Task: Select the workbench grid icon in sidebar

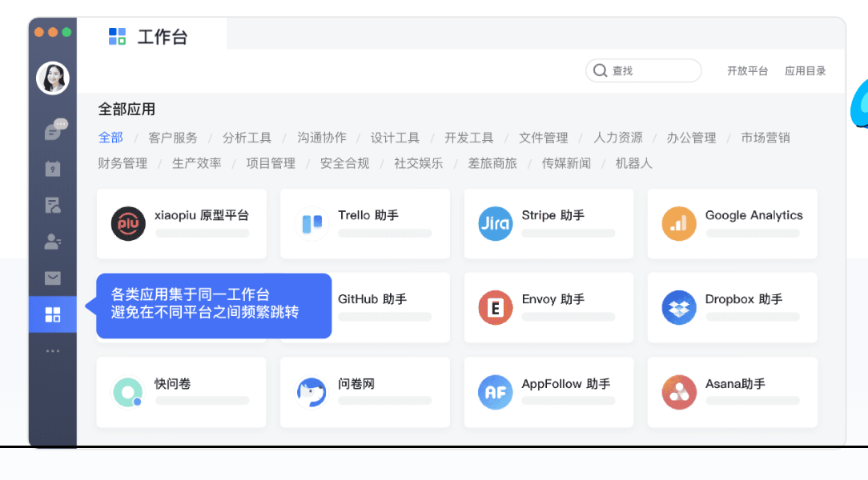Action: click(53, 314)
